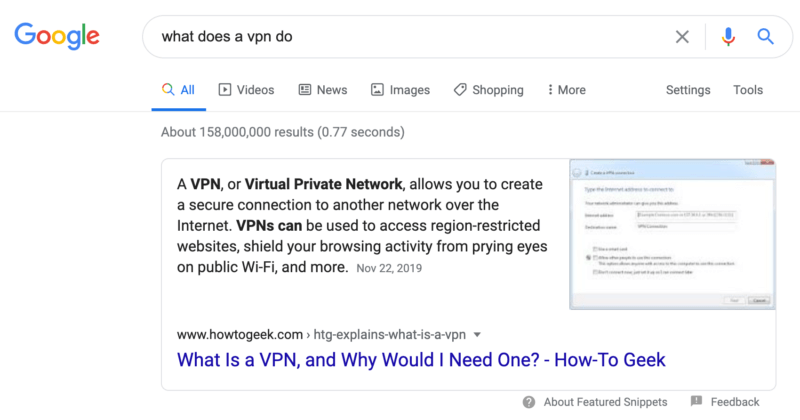Expand the More options menu

(x=566, y=90)
